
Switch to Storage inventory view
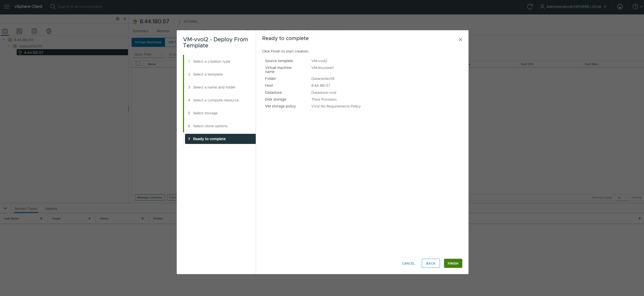(x=34, y=31)
